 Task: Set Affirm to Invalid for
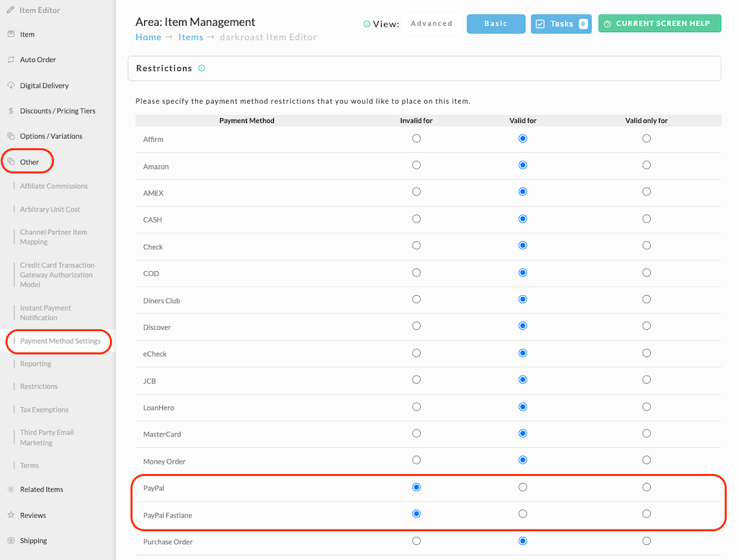(x=416, y=139)
